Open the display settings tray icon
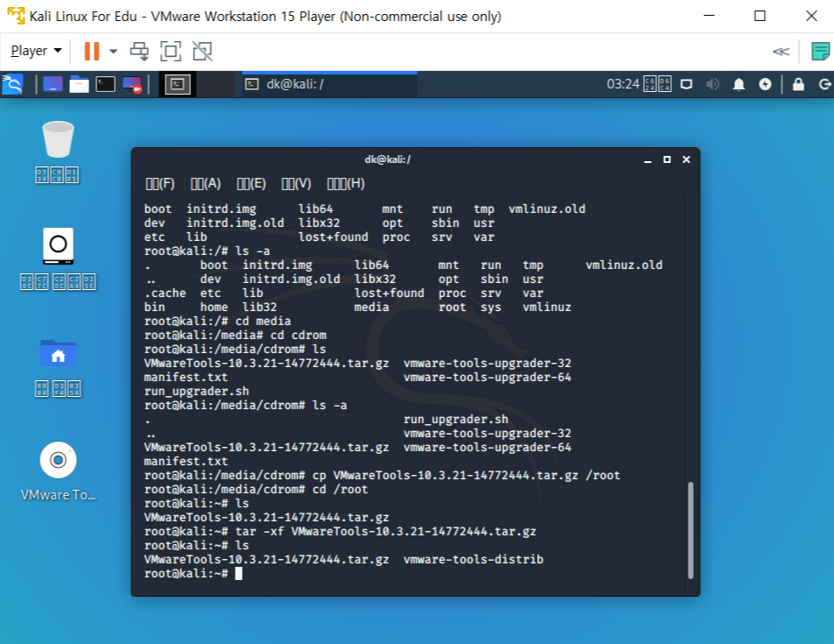834x644 pixels. point(686,84)
